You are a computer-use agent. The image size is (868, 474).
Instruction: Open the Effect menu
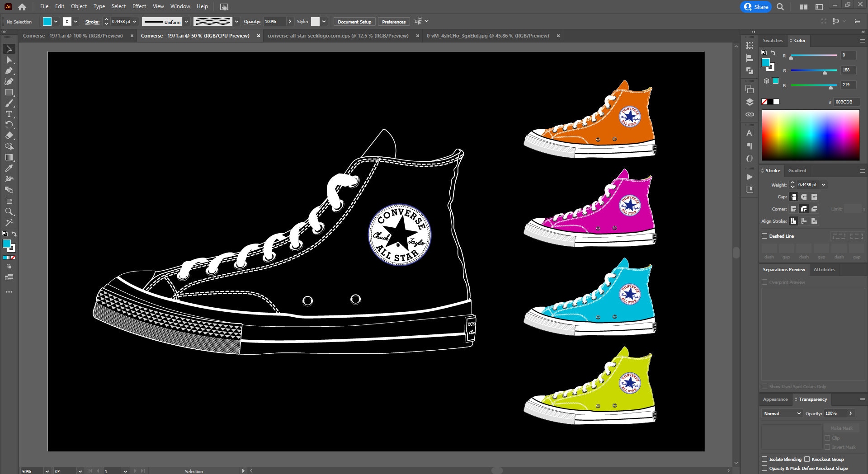[x=139, y=6]
